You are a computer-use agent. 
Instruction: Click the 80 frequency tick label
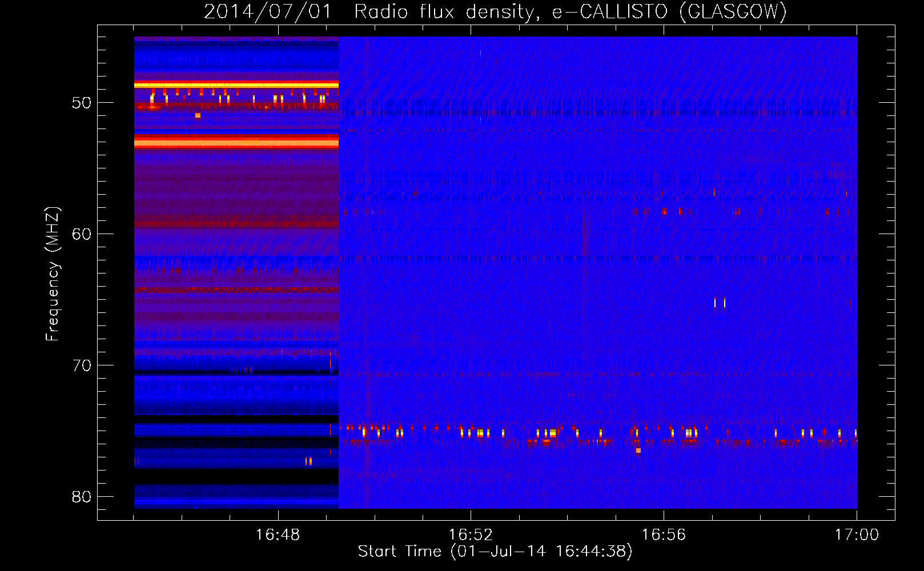tap(82, 497)
